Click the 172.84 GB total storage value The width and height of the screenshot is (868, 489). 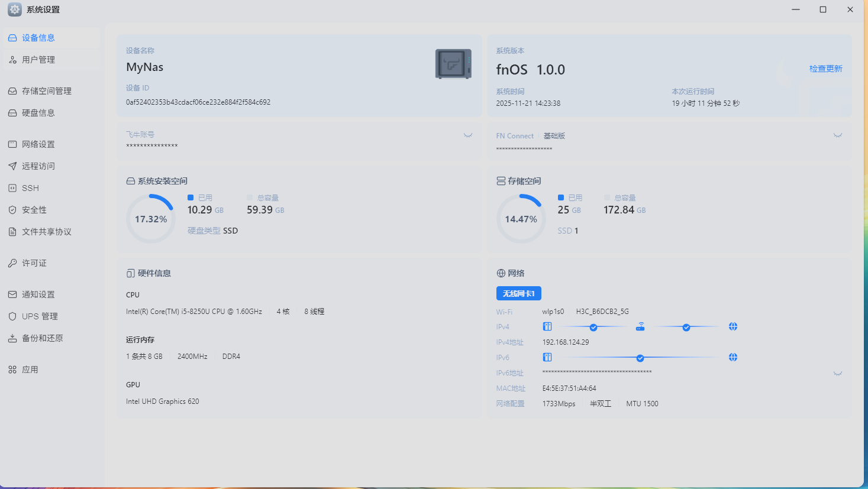pyautogui.click(x=625, y=210)
